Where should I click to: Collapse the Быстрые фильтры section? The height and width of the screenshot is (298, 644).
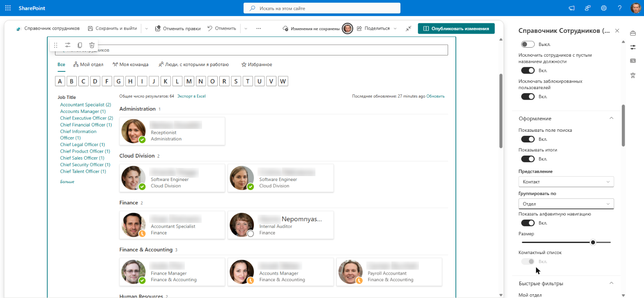pyautogui.click(x=611, y=283)
